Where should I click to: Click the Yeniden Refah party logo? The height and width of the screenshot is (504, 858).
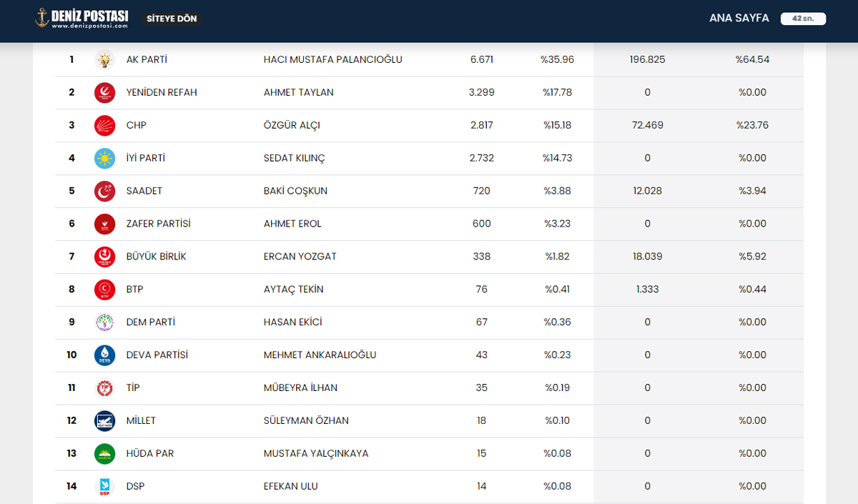(x=104, y=93)
